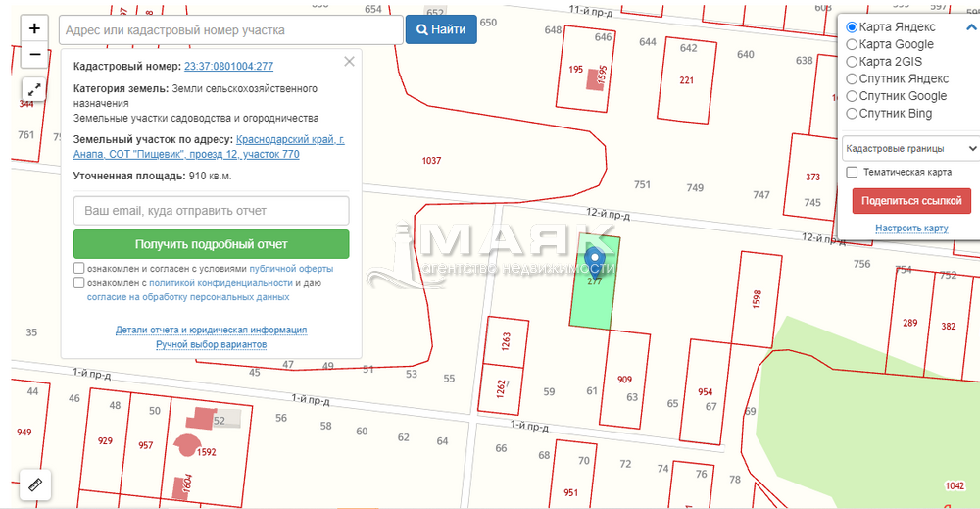Click Получить подробный отчет button
The width and height of the screenshot is (980, 509).
pos(211,244)
